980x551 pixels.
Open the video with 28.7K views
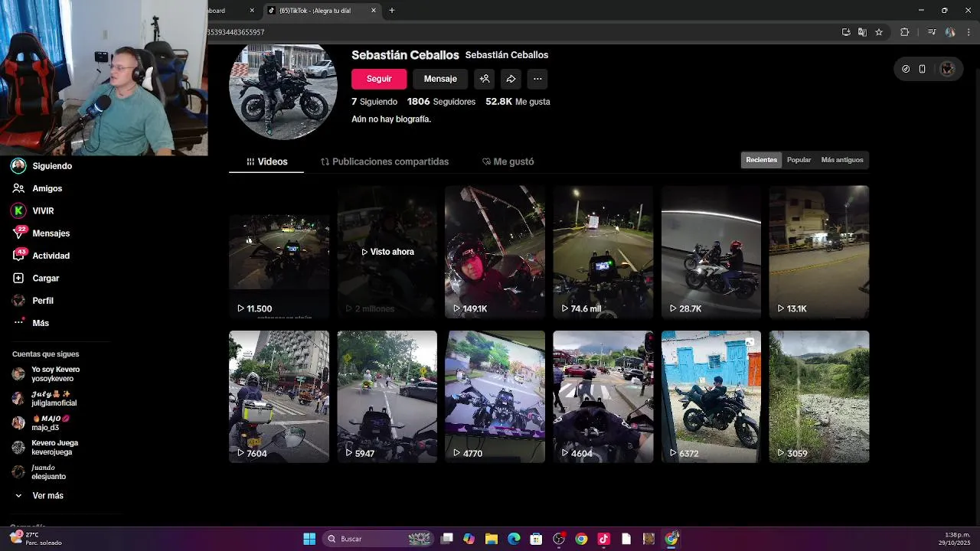point(710,252)
